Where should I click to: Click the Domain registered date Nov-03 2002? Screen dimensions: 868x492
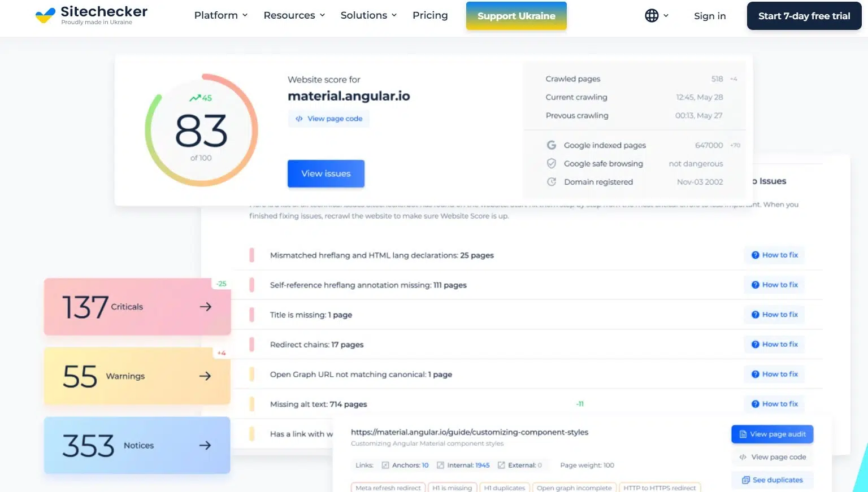[x=700, y=182]
